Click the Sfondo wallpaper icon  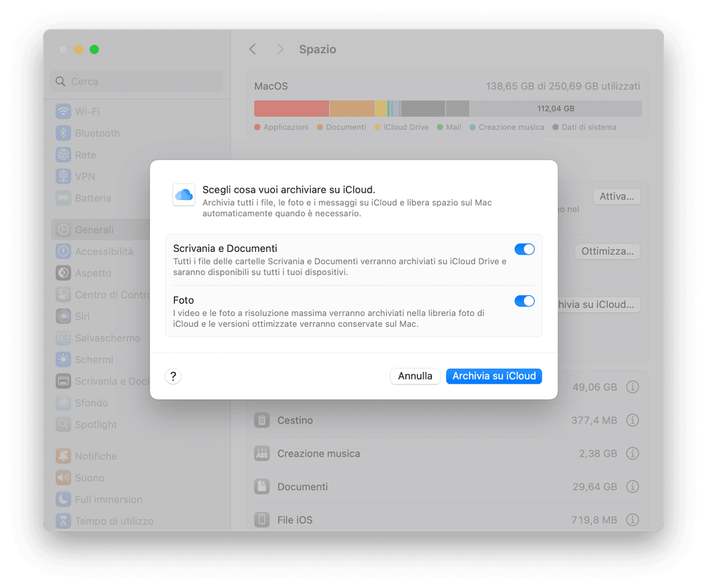tap(63, 403)
